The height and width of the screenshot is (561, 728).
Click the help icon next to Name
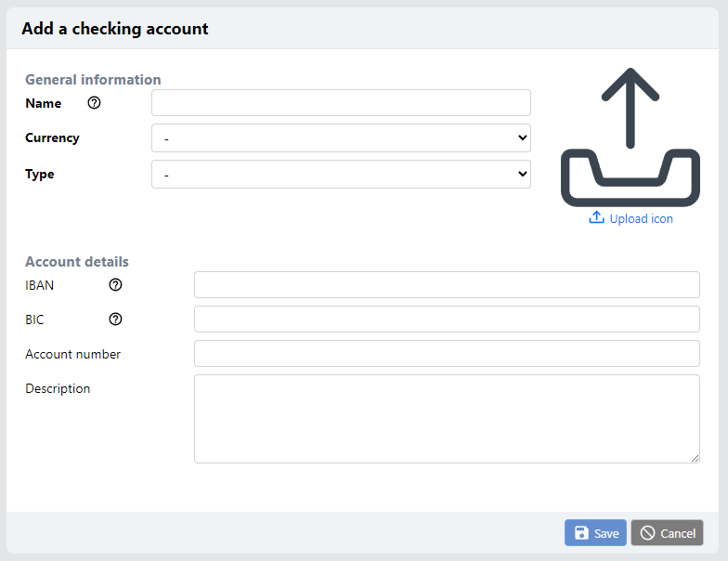[94, 102]
